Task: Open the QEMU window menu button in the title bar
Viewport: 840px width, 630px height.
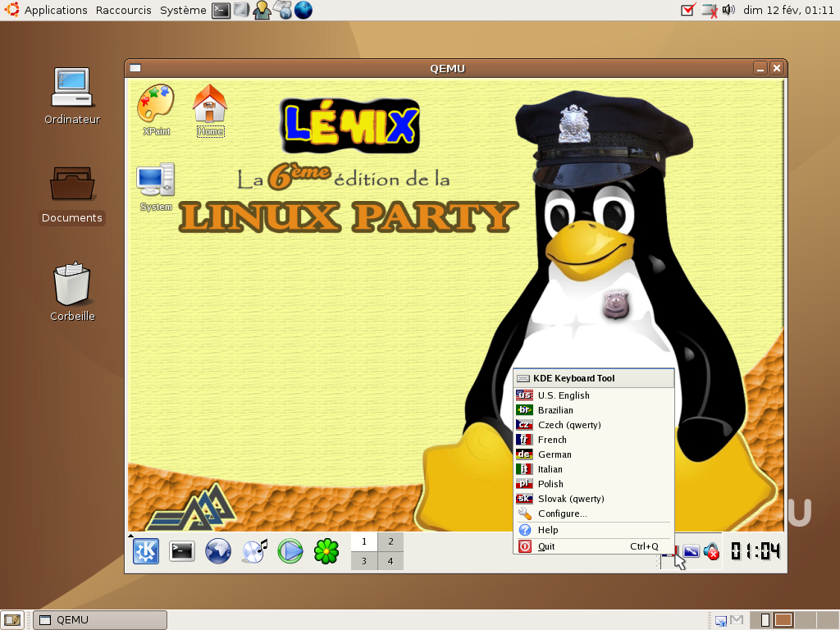Action: (135, 68)
